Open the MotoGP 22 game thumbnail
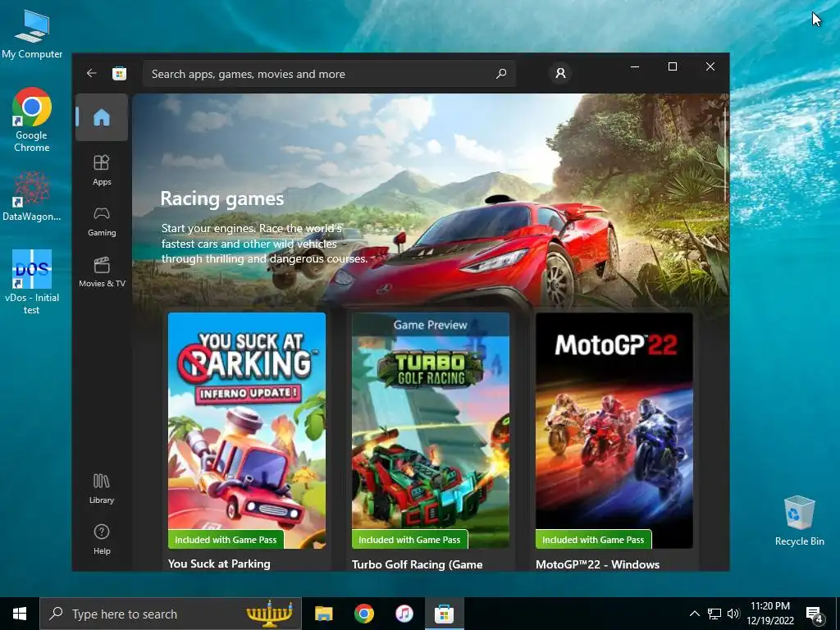This screenshot has width=840, height=630. [614, 431]
